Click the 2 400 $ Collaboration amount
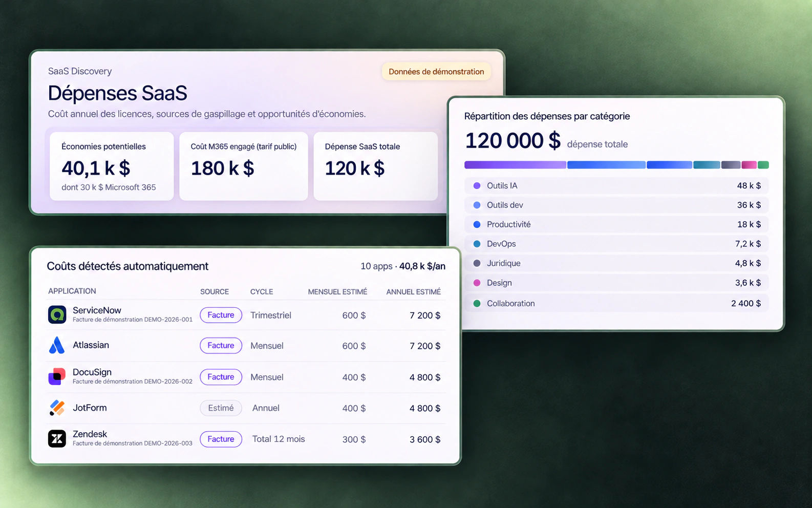Image resolution: width=812 pixels, height=508 pixels. tap(746, 303)
